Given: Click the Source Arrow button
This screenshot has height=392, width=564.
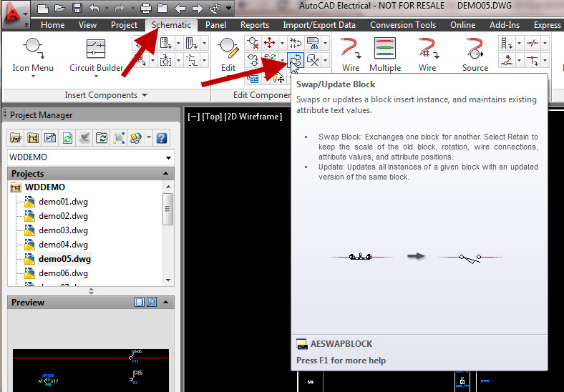Looking at the screenshot, I should [x=475, y=54].
